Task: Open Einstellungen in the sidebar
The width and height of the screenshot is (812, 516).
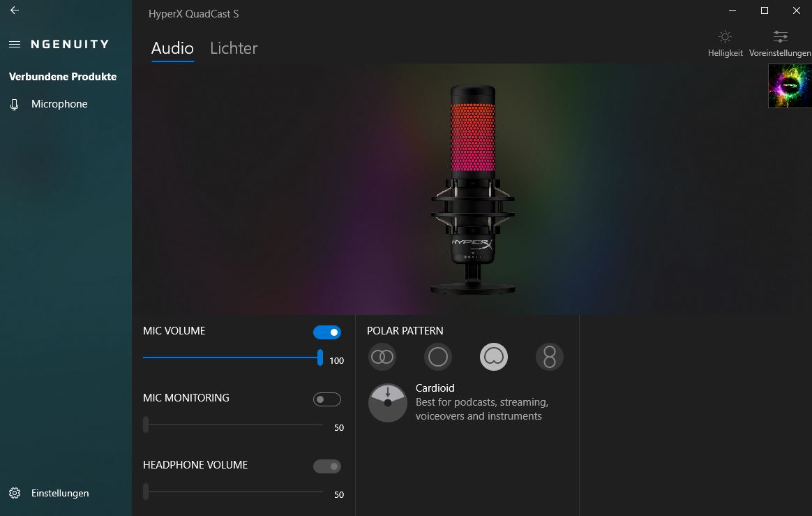Action: click(x=59, y=493)
